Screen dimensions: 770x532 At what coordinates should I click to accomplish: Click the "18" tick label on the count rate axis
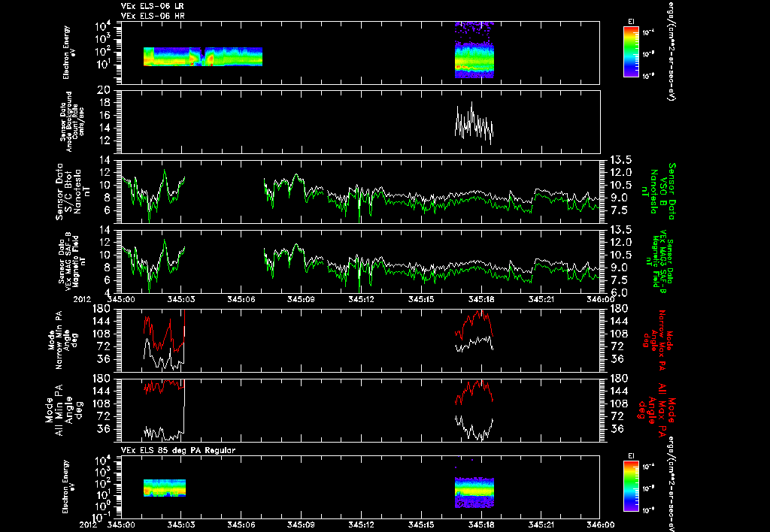click(104, 103)
